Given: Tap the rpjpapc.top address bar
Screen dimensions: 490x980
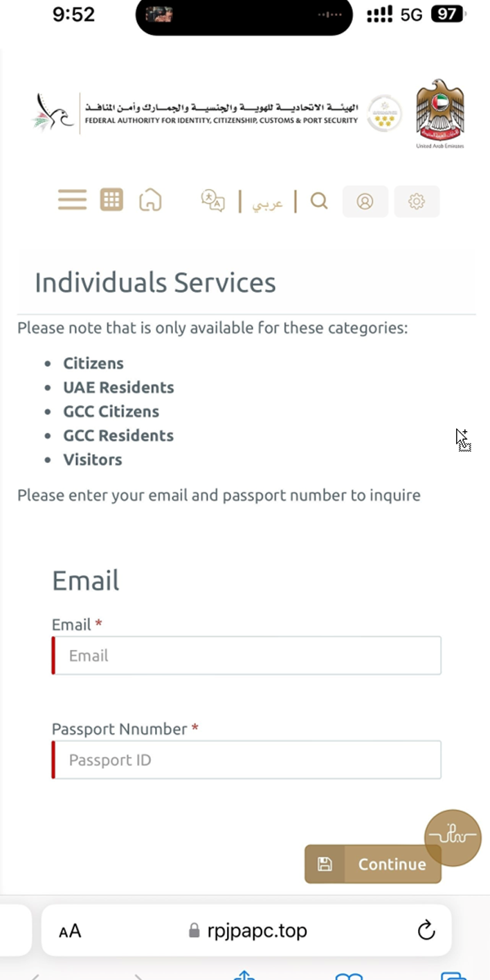Looking at the screenshot, I should (x=247, y=930).
